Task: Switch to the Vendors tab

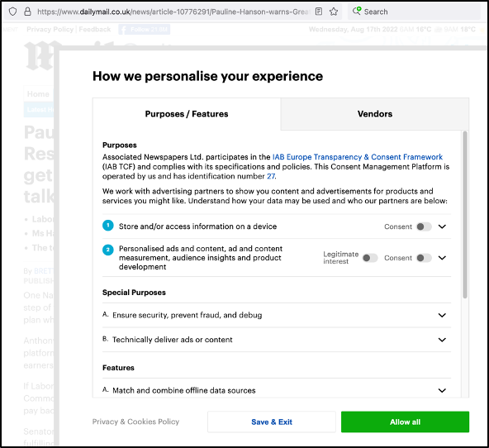Action: point(375,114)
